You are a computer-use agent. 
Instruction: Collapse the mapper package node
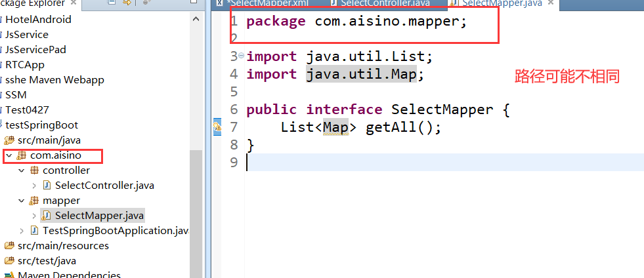(22, 201)
